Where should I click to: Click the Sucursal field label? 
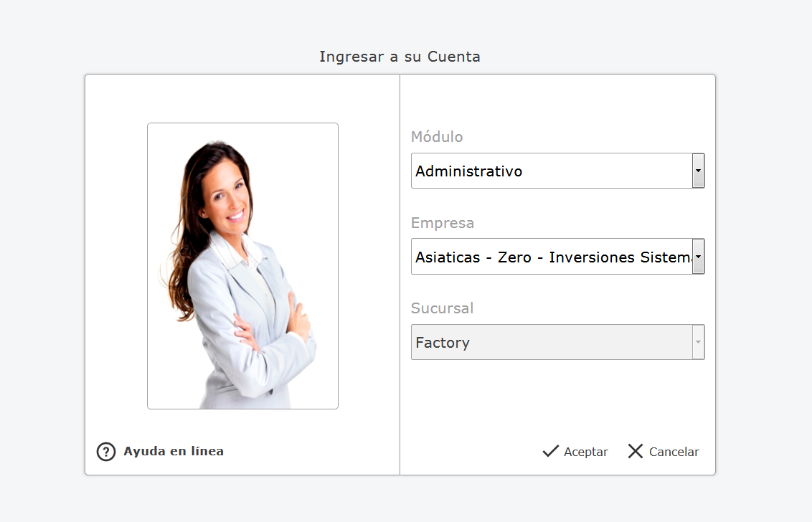coord(443,308)
